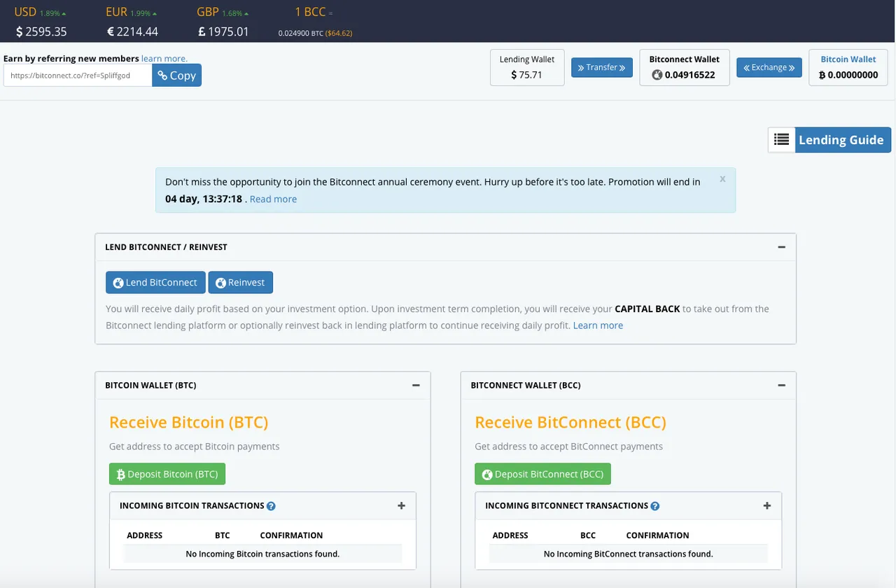Screen dimensions: 896x588
Task: Click the help icon beside Incoming BitConnect Transactions
Action: point(654,506)
